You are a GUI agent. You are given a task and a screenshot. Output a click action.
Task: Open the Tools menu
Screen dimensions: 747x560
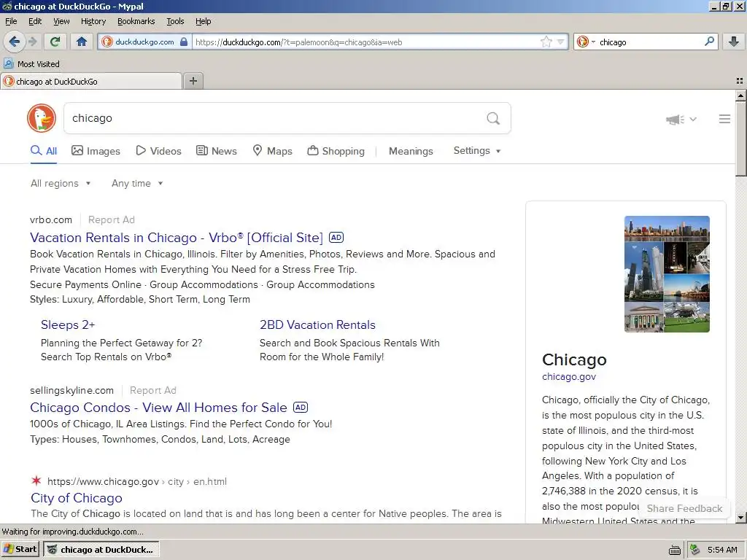point(175,21)
